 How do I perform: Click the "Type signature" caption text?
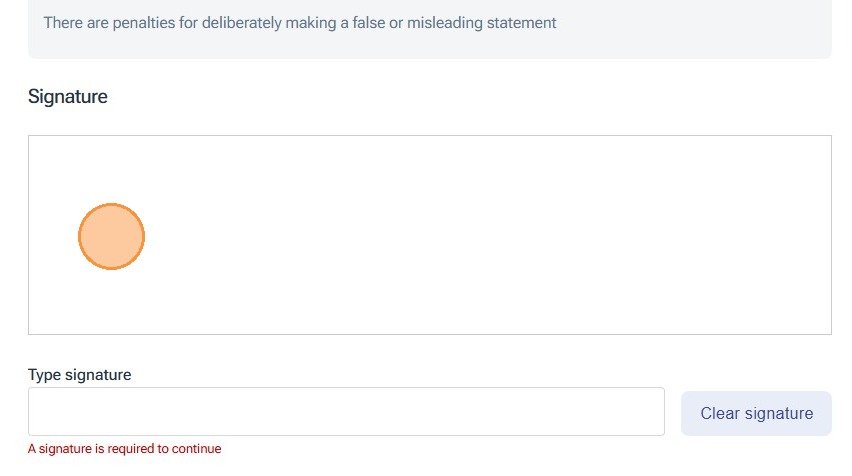[80, 375]
